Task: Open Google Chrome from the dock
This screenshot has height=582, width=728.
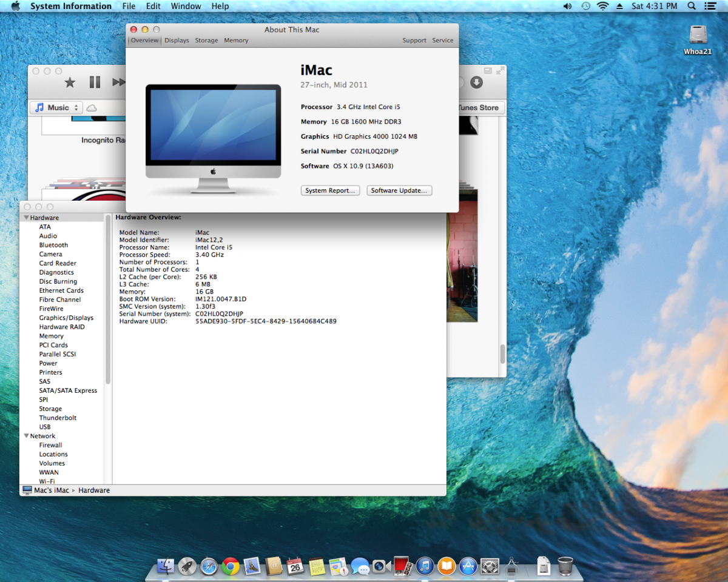Action: point(230,566)
